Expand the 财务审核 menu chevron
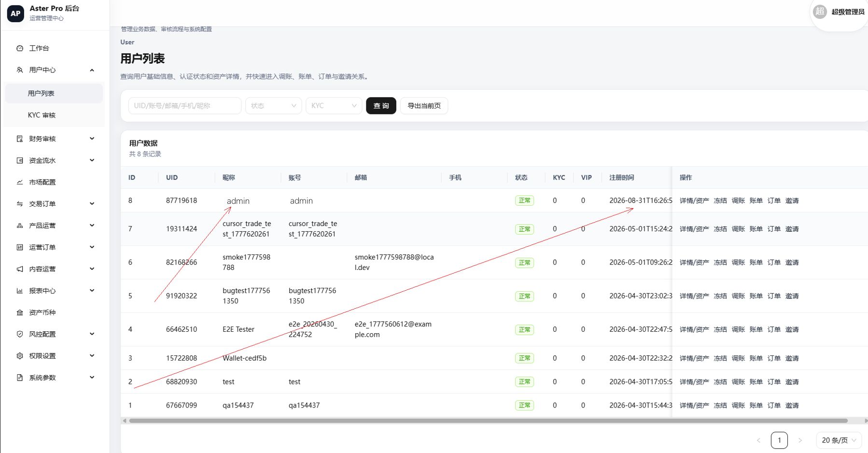The height and width of the screenshot is (453, 868). pos(92,139)
